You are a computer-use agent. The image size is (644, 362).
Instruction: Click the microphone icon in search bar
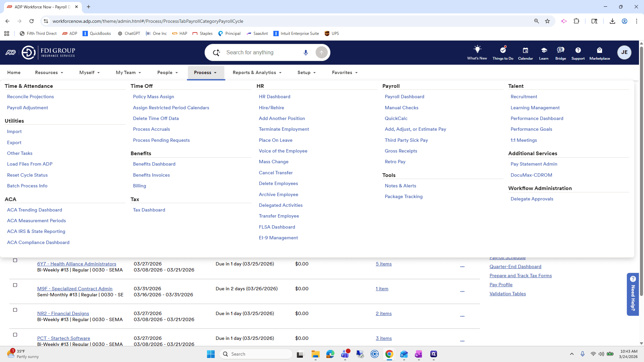click(x=306, y=53)
